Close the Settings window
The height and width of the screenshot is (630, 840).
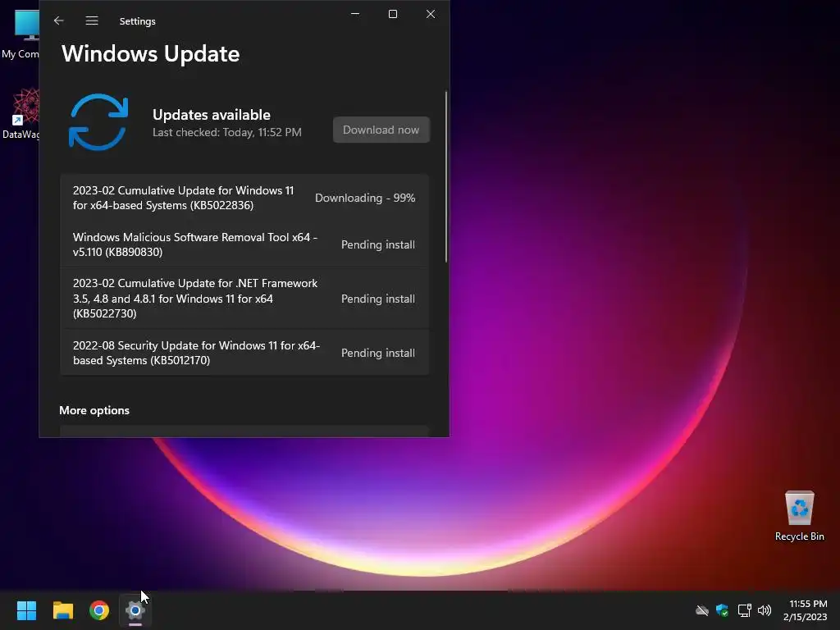pos(431,14)
